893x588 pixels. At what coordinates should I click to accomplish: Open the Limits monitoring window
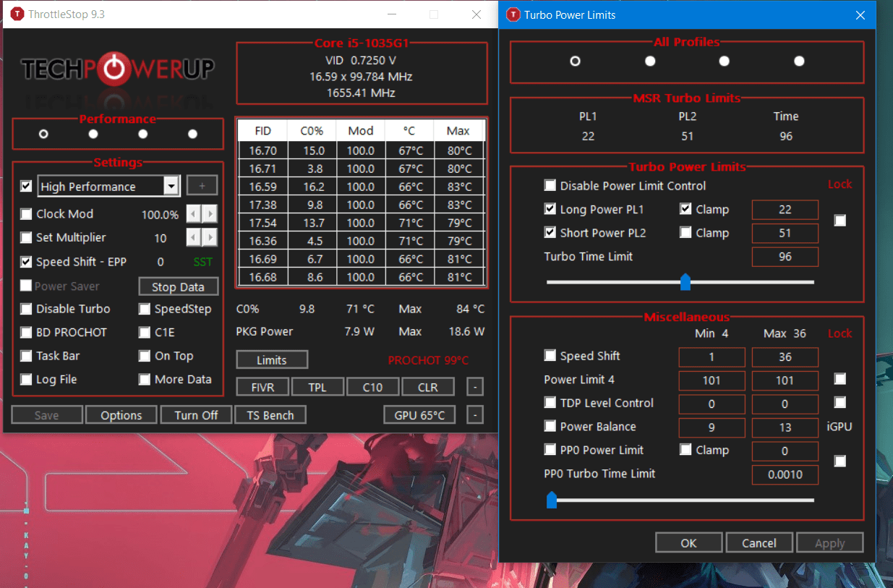[271, 359]
